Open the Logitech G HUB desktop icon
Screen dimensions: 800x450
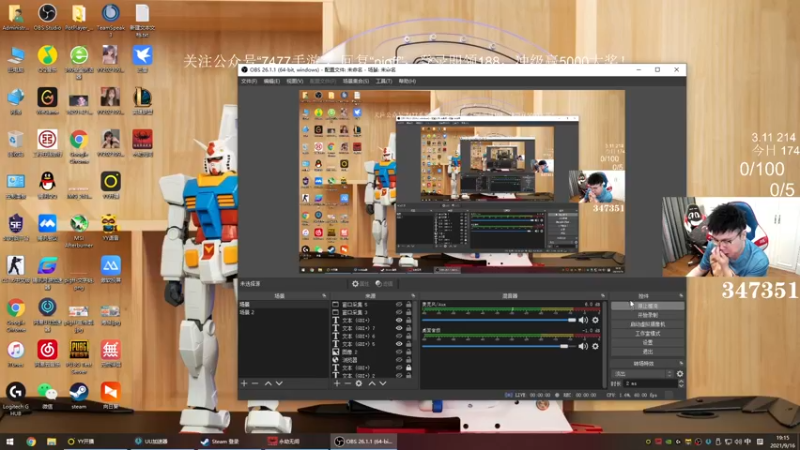[x=16, y=399]
